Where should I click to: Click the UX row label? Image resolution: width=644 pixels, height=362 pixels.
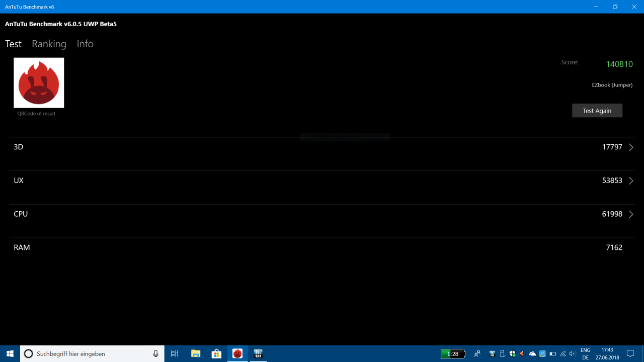[x=19, y=180]
